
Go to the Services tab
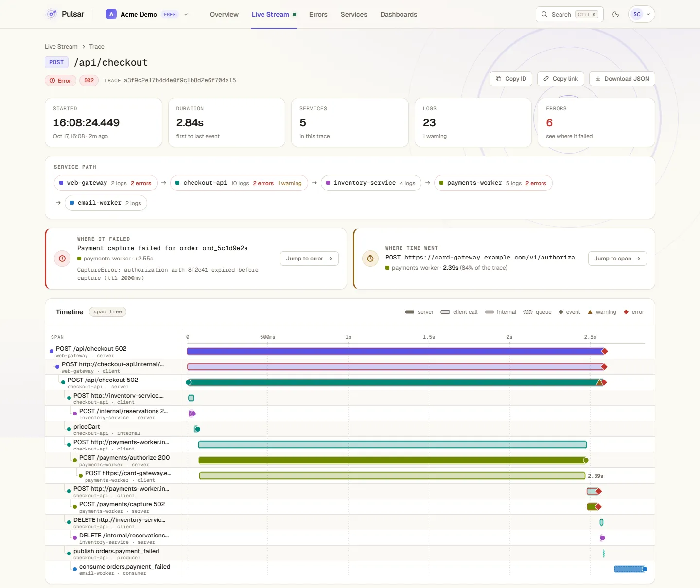pyautogui.click(x=354, y=15)
